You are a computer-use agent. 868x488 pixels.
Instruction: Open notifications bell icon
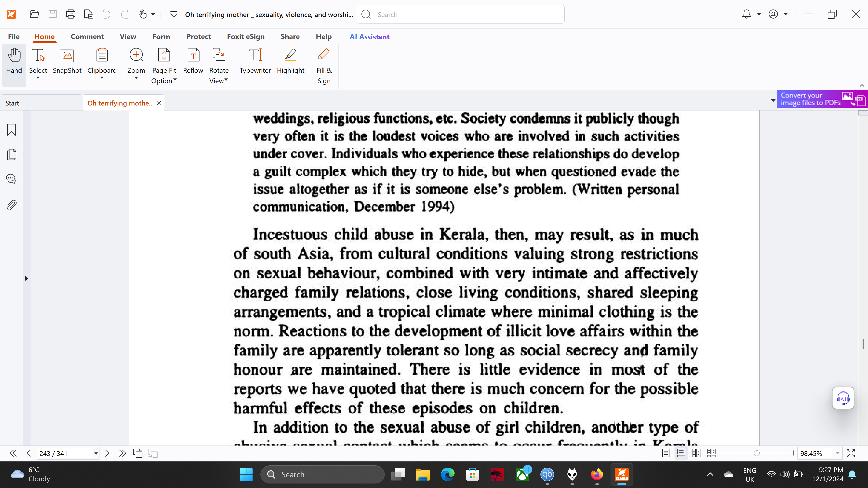(x=746, y=14)
